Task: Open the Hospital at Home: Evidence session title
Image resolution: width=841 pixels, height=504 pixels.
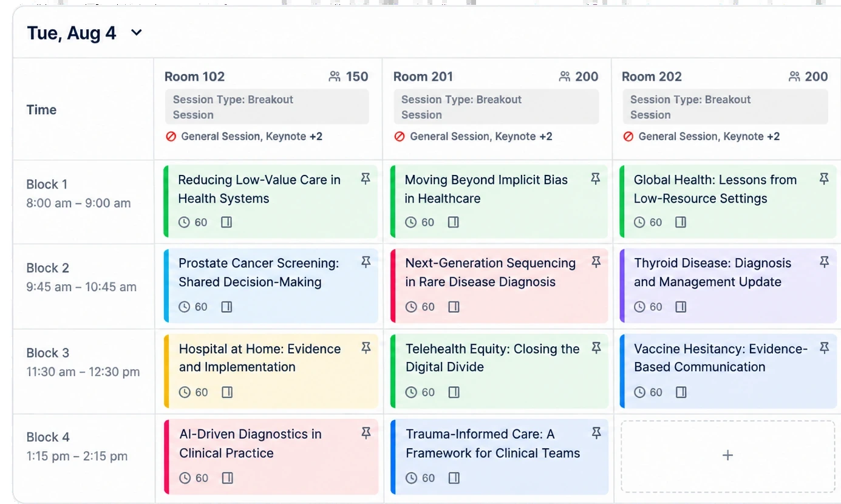Action: [260, 358]
